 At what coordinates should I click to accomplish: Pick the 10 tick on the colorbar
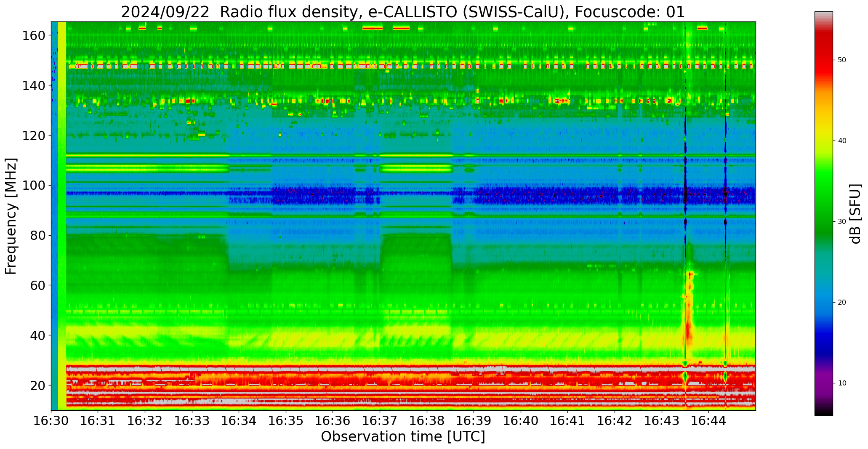point(842,383)
